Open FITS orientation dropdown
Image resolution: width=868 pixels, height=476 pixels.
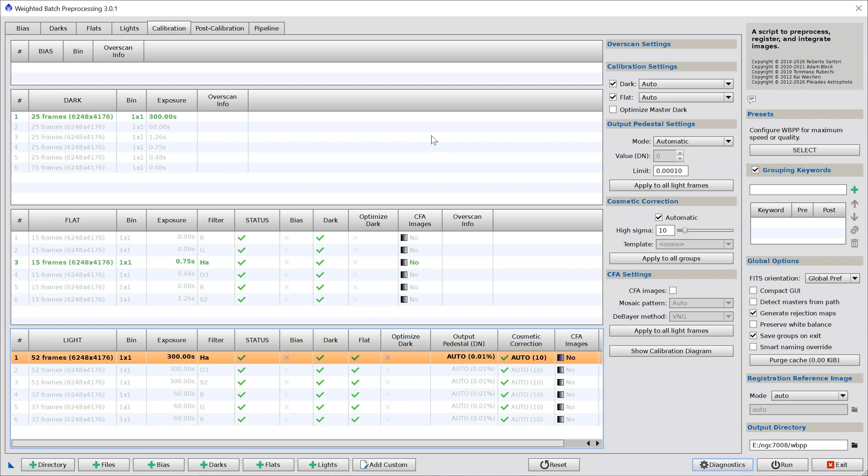pyautogui.click(x=832, y=278)
